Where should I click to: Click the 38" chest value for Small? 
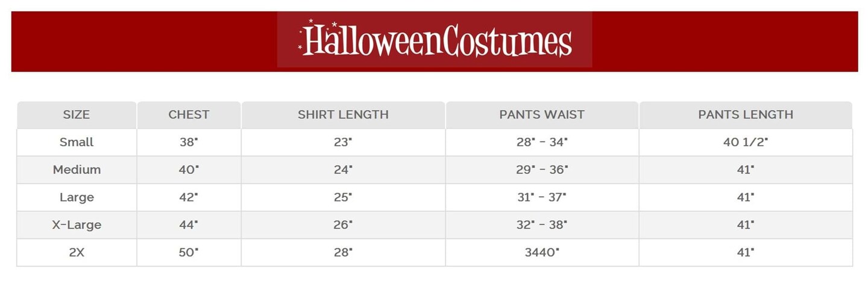tap(189, 142)
